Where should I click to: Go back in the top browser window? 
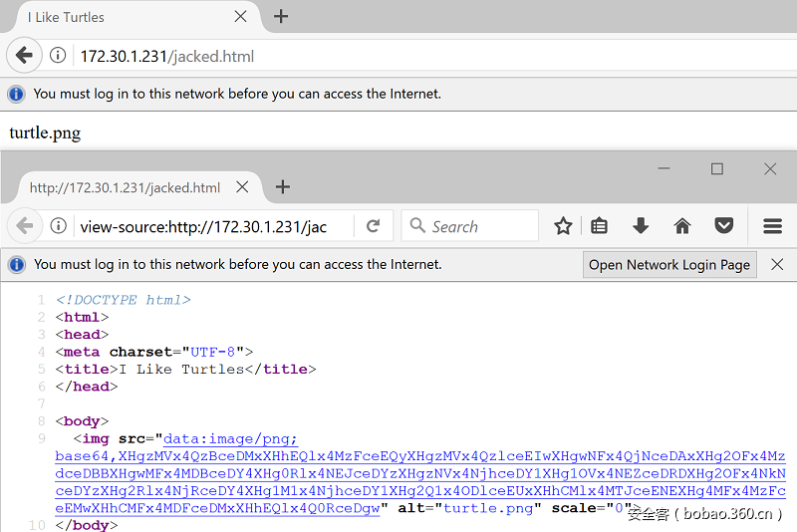(24, 55)
